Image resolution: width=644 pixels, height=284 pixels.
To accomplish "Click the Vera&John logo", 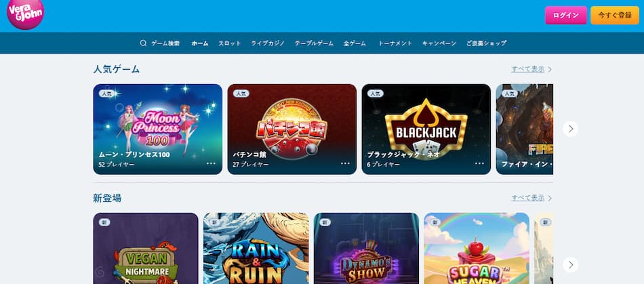I will [x=25, y=13].
